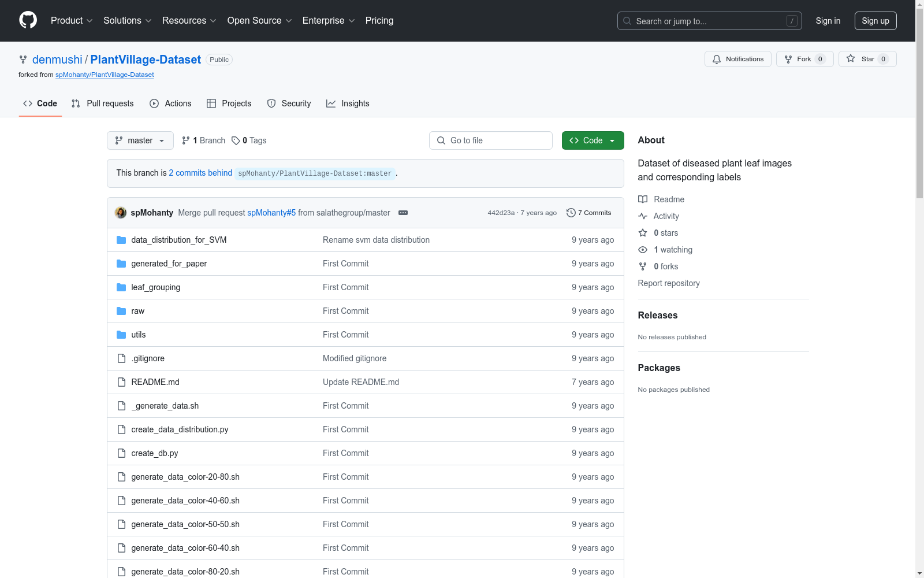Open the PlantVillage-Dataset repository link

(146, 60)
